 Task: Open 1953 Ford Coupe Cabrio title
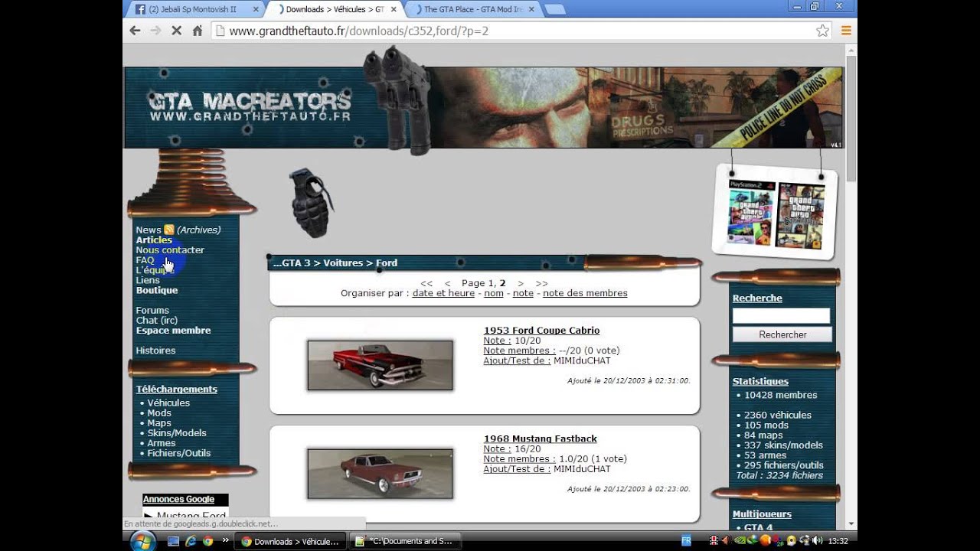coord(541,331)
